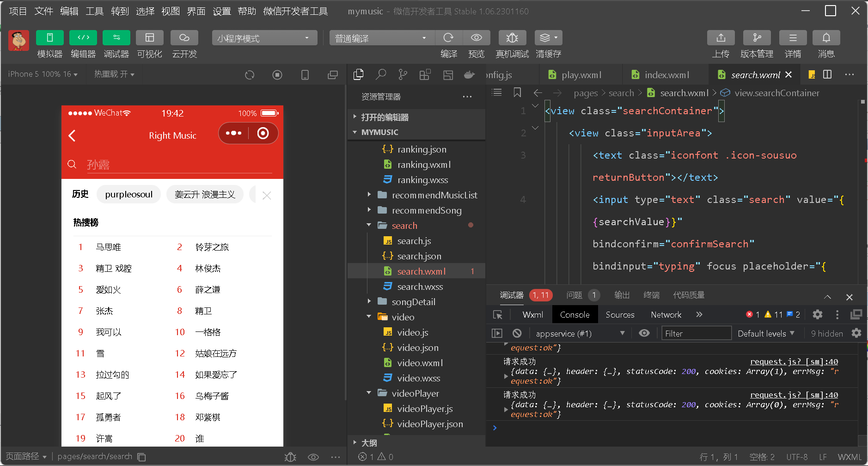
Task: Open the 模拟器 simulator panel
Action: [49, 44]
